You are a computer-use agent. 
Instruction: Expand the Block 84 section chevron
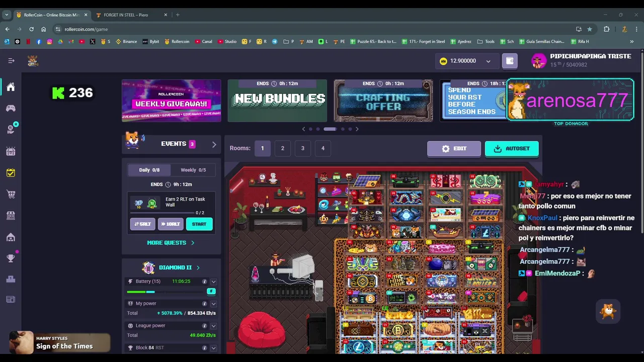pos(213,348)
